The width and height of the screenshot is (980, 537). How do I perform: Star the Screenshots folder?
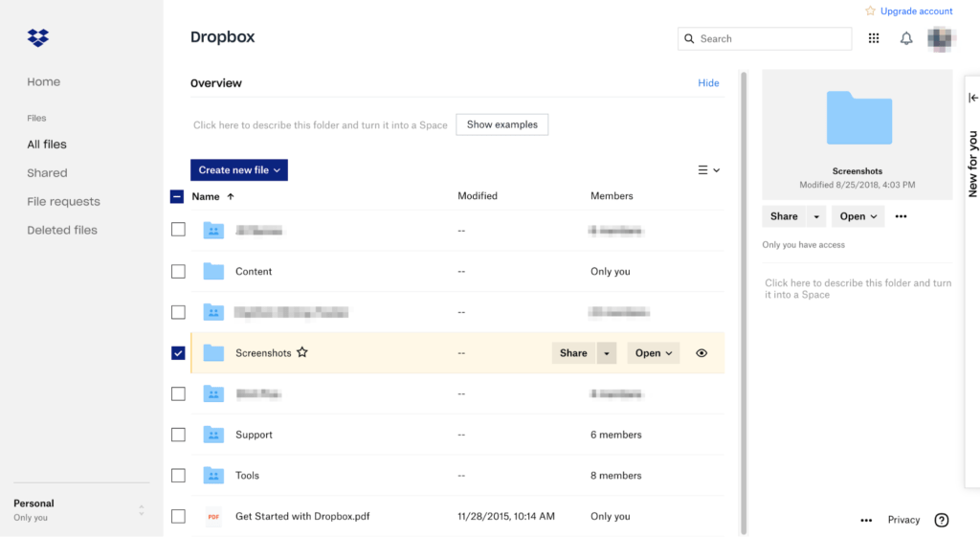[x=302, y=353]
